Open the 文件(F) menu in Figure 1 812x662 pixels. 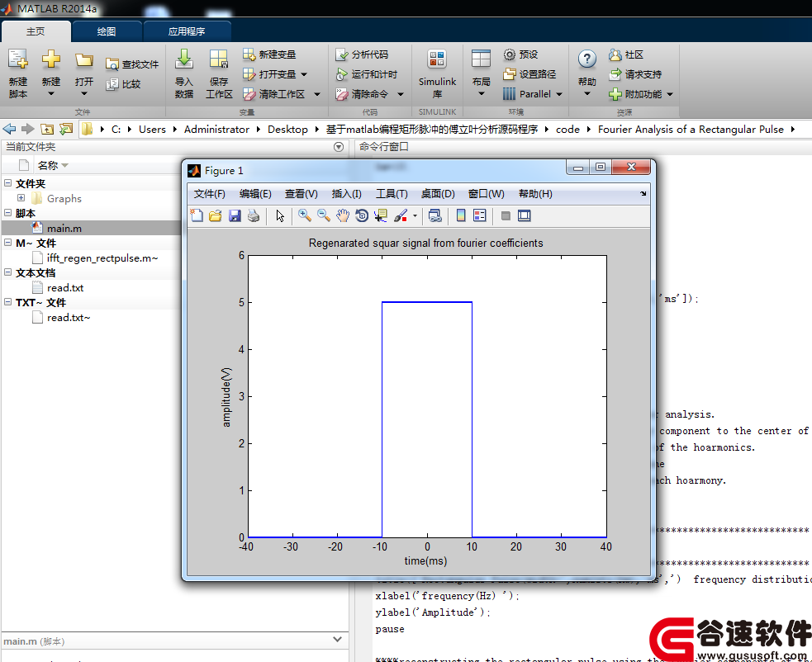pyautogui.click(x=210, y=194)
